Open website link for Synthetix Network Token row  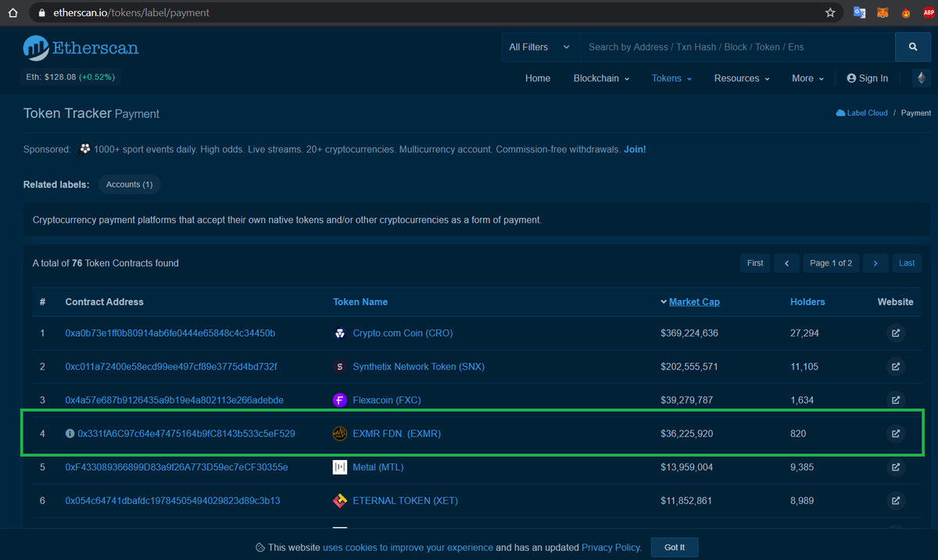pyautogui.click(x=896, y=366)
